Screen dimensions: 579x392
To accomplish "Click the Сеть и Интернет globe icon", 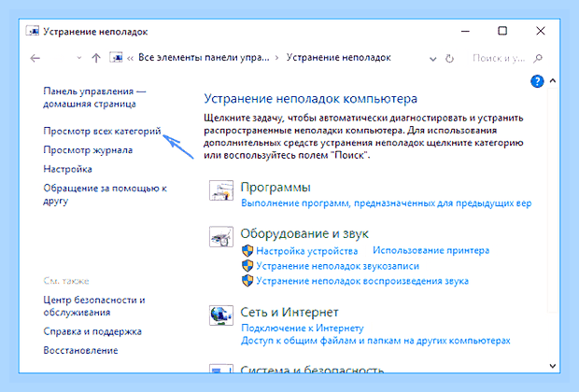I will (x=221, y=315).
